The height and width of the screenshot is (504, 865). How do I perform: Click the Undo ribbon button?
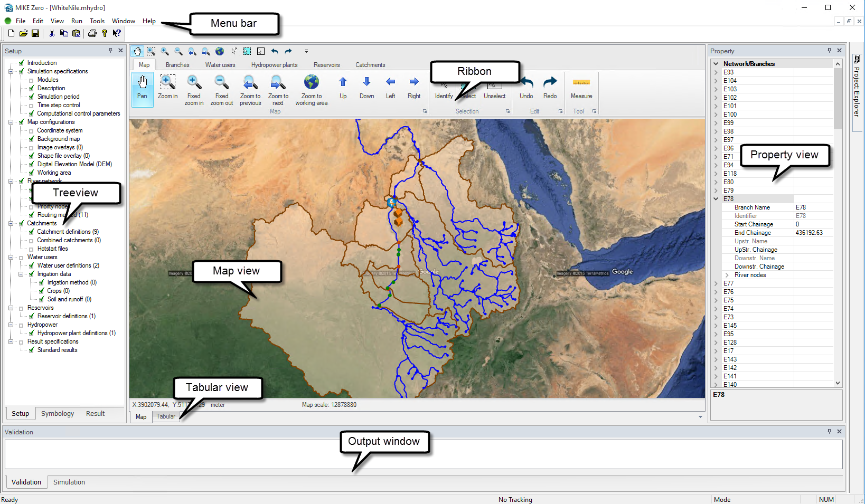tap(526, 88)
